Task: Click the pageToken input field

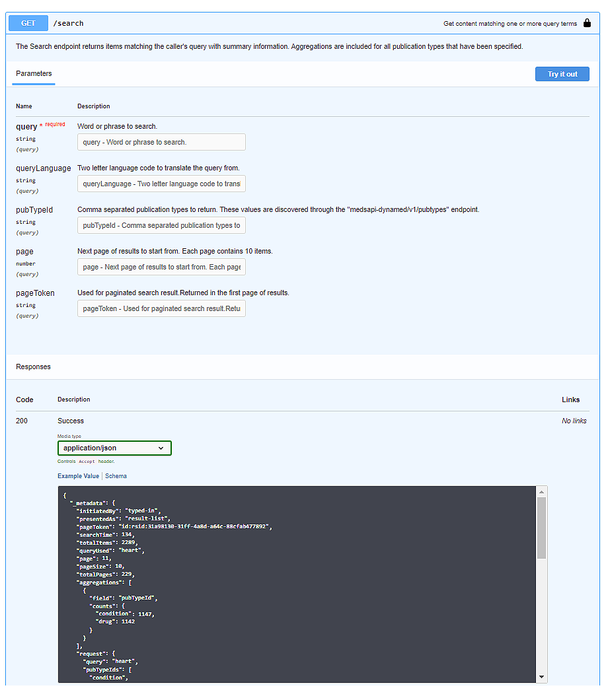Action: point(161,308)
